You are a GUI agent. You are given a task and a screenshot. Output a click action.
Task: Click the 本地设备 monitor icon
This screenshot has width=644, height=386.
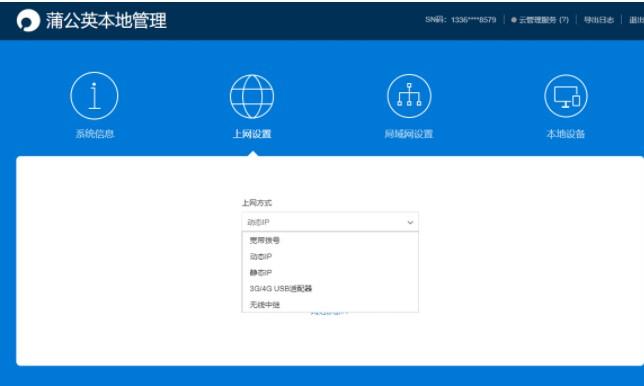coord(566,96)
